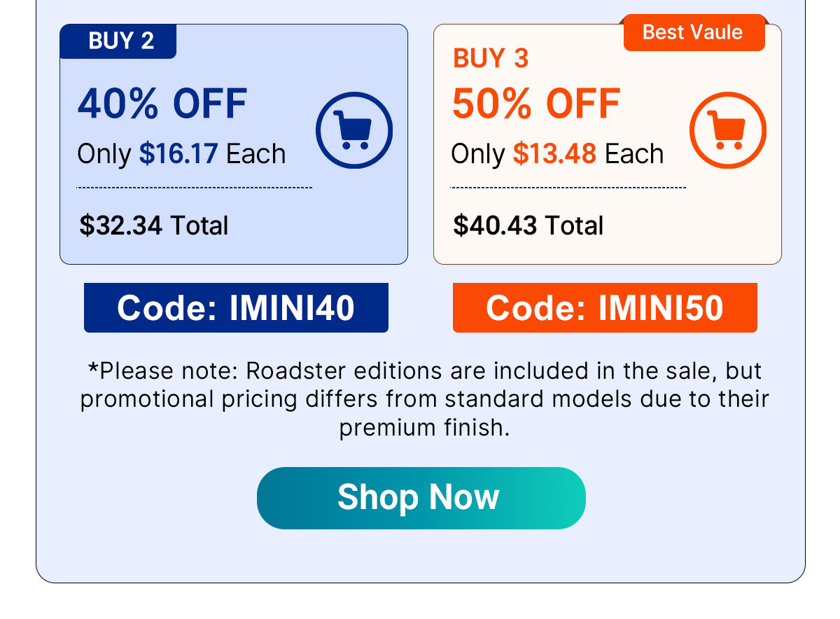The image size is (840, 619).
Task: Select the Code: IMINI40 button
Action: tap(236, 307)
